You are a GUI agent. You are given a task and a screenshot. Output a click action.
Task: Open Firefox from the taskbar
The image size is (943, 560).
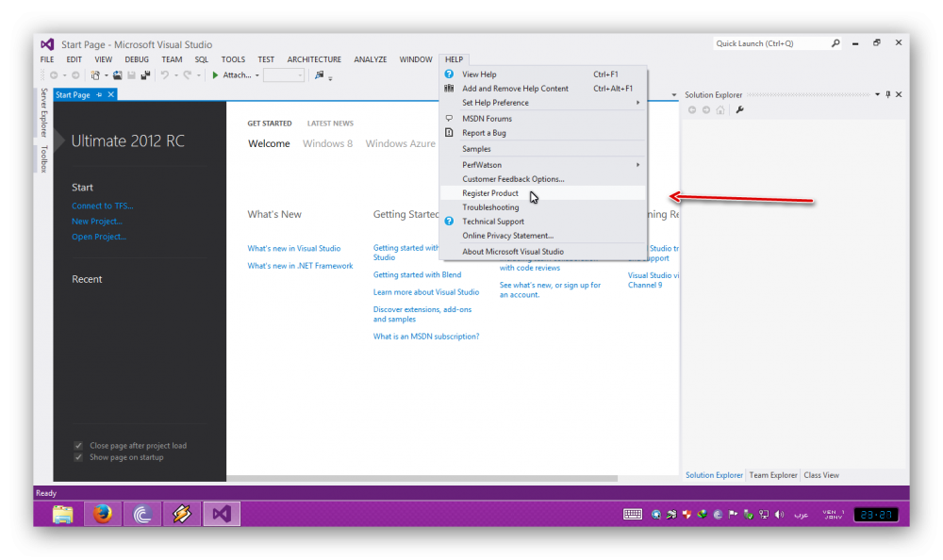pos(102,515)
